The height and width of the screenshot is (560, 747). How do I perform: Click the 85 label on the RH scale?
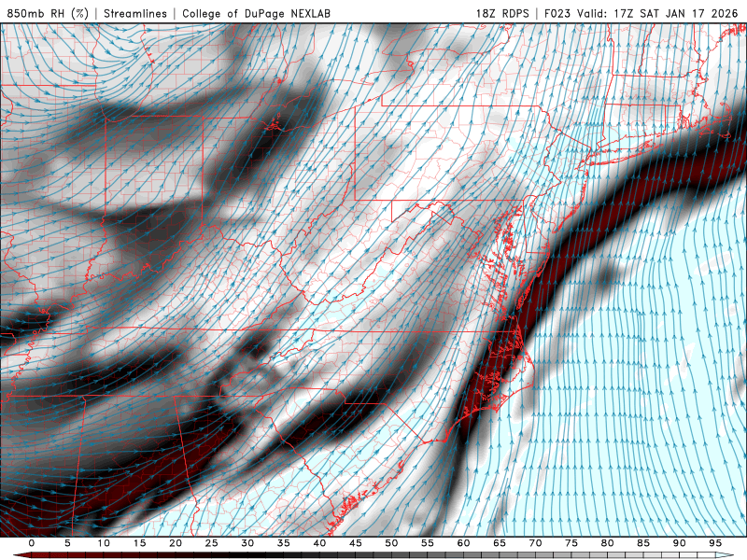[x=643, y=543]
